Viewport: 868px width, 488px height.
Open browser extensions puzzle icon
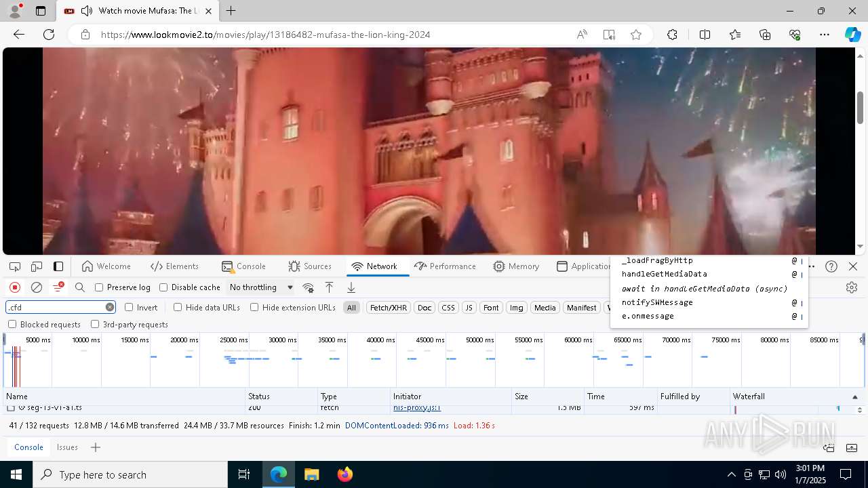click(x=672, y=35)
